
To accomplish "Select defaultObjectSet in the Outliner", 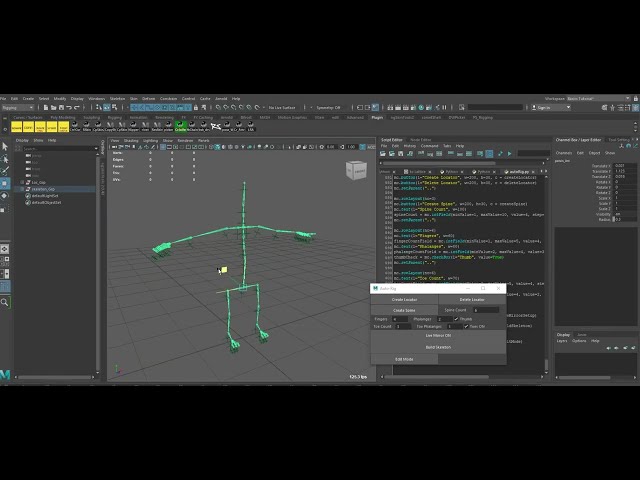I will pos(47,202).
